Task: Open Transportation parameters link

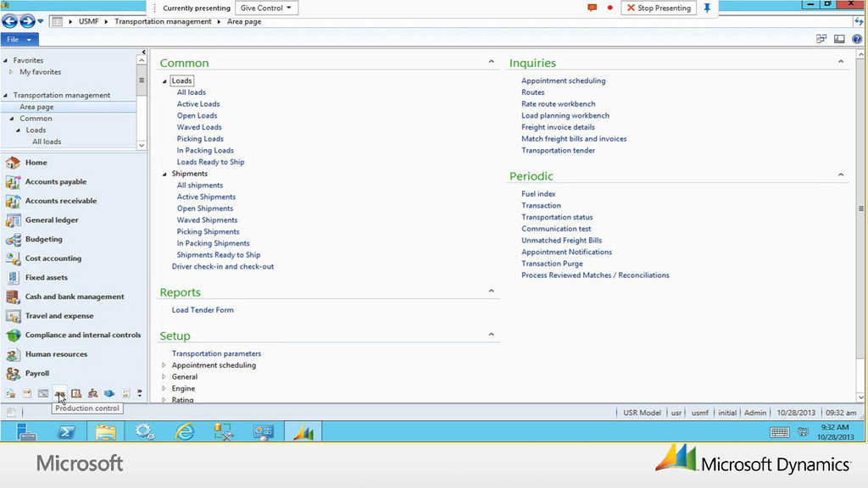Action: point(216,353)
